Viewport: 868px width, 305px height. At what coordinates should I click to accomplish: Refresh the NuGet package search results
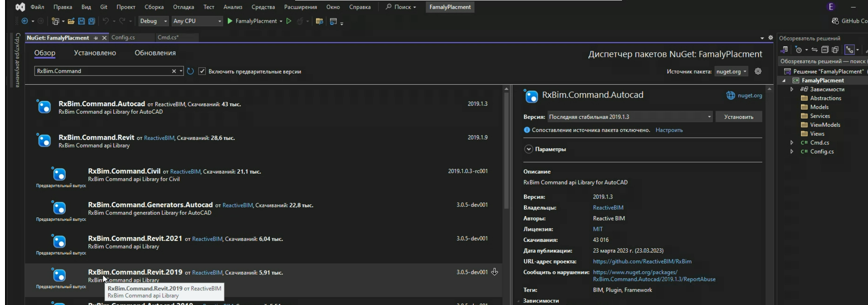190,71
